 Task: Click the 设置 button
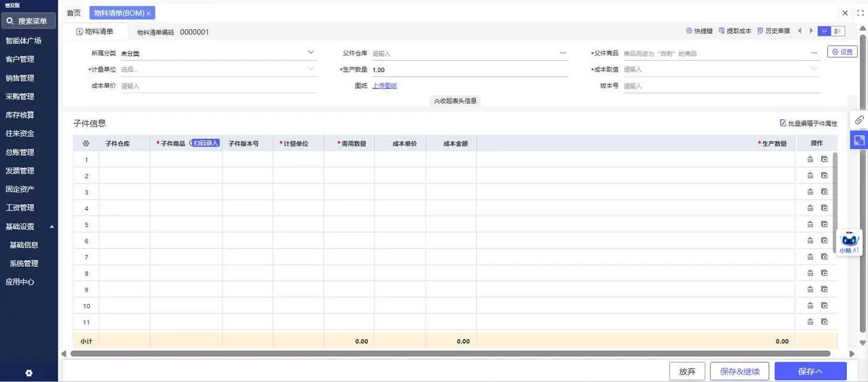point(842,51)
